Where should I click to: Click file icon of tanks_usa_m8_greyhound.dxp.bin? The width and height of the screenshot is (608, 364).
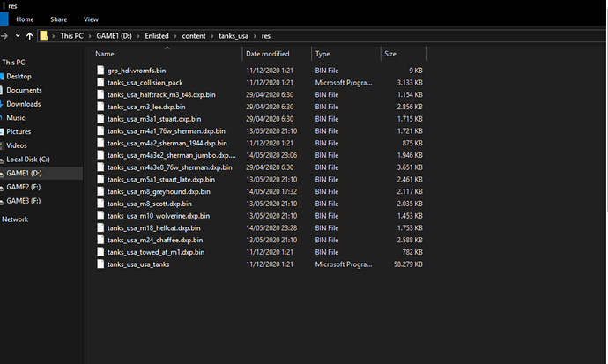pos(100,191)
